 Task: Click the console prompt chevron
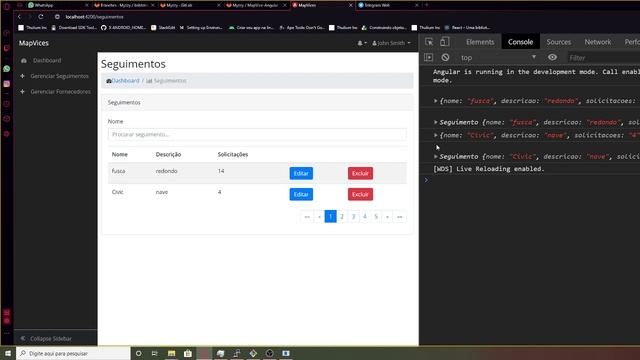click(426, 180)
